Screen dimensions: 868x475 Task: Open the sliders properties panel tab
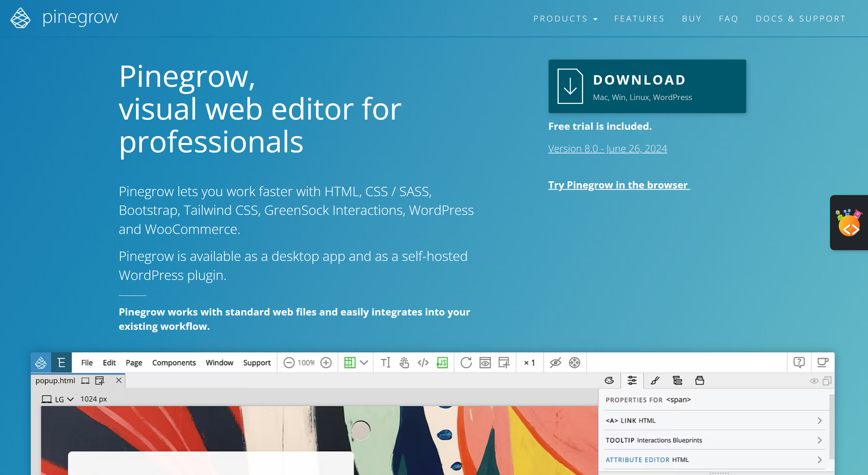pos(632,381)
